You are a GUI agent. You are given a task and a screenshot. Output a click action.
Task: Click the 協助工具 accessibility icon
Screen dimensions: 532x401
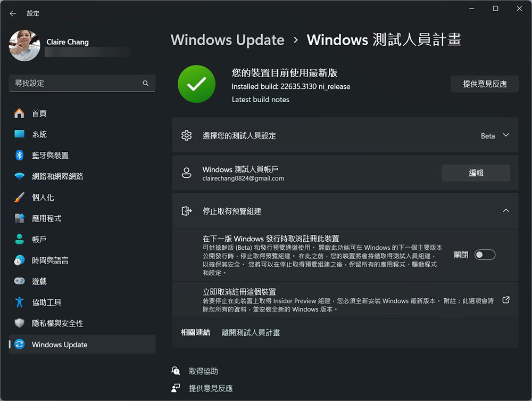19,302
